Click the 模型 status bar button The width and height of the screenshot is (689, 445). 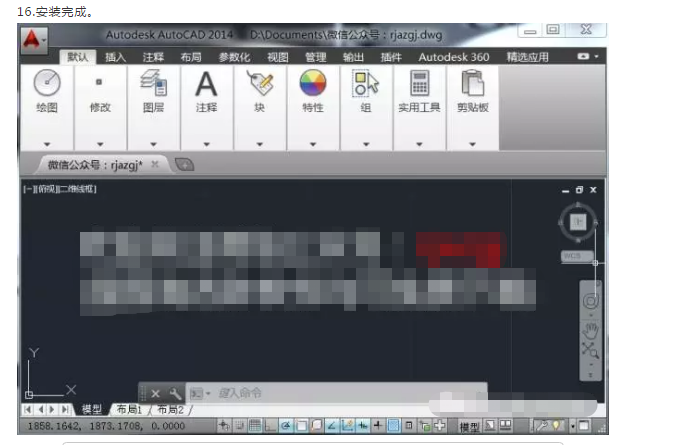469,425
